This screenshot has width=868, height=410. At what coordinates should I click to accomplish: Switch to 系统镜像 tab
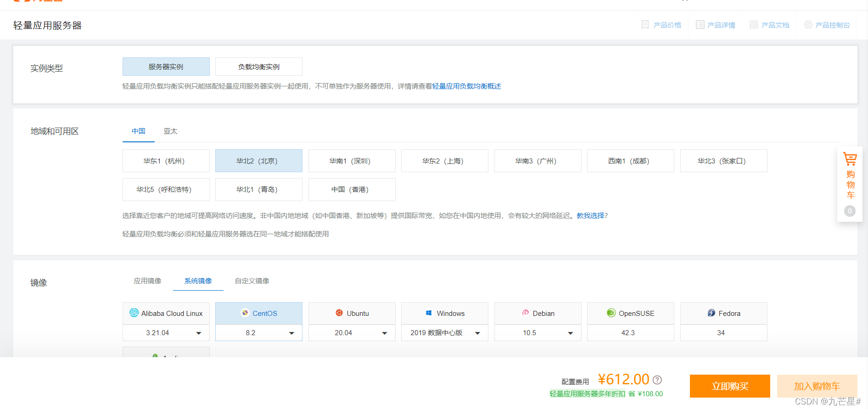point(198,281)
